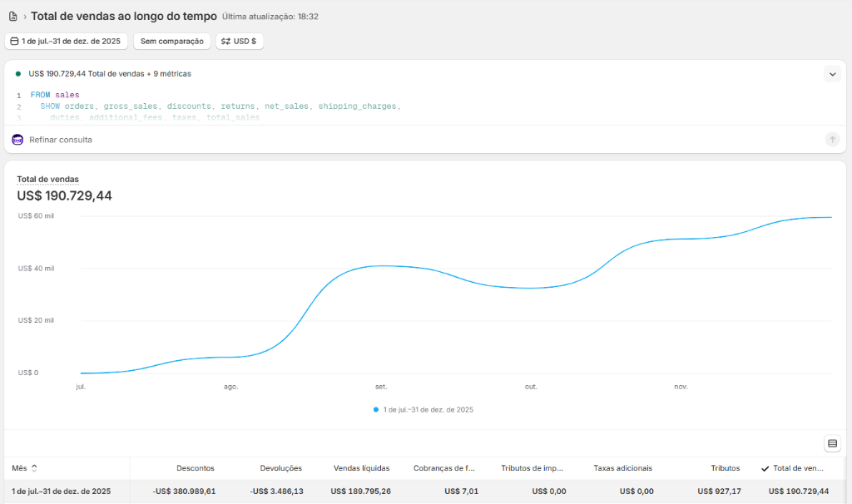This screenshot has width=852, height=504.
Task: Click the green dot metric indicator
Action: click(x=18, y=74)
